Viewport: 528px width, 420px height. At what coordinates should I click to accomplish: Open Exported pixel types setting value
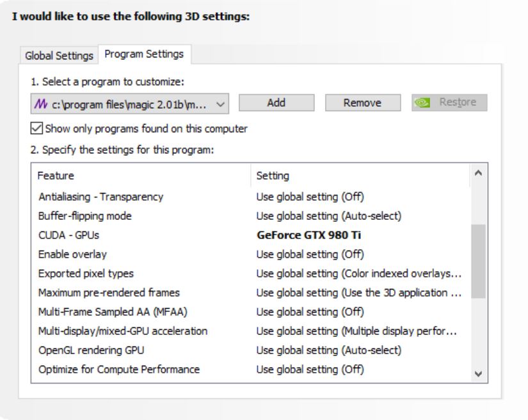(x=359, y=274)
